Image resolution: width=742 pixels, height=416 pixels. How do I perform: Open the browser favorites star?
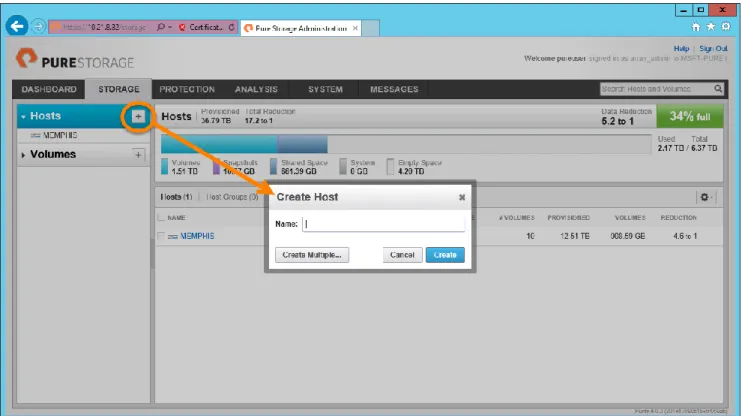click(710, 27)
